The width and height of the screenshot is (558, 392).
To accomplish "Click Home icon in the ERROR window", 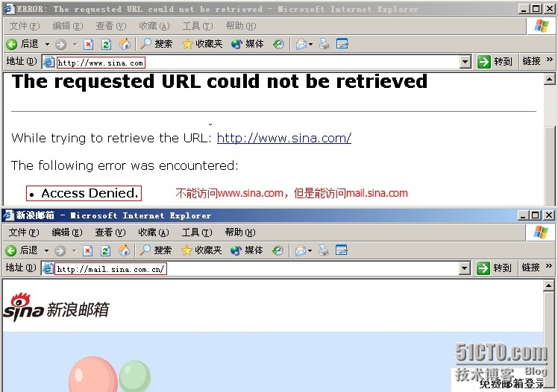I will tap(125, 44).
